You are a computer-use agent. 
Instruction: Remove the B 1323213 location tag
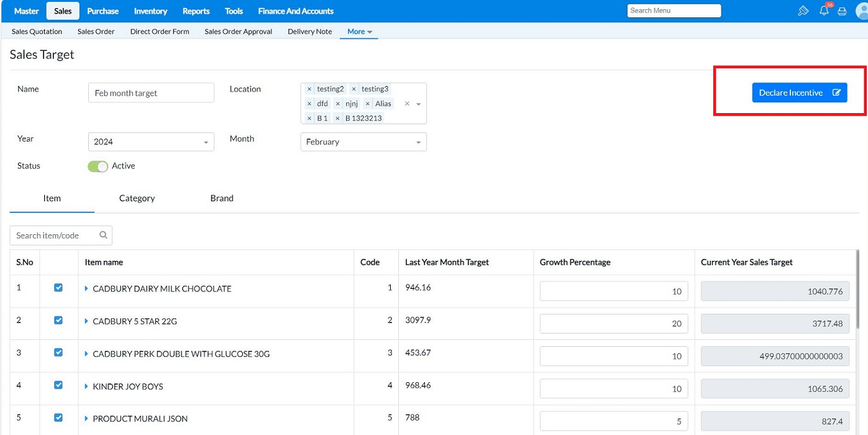338,118
